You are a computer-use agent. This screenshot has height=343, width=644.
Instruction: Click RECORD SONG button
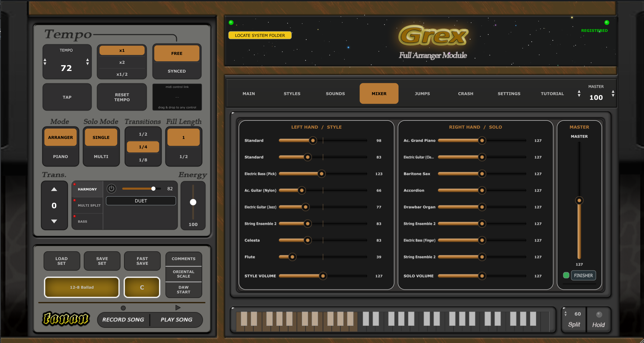click(123, 319)
